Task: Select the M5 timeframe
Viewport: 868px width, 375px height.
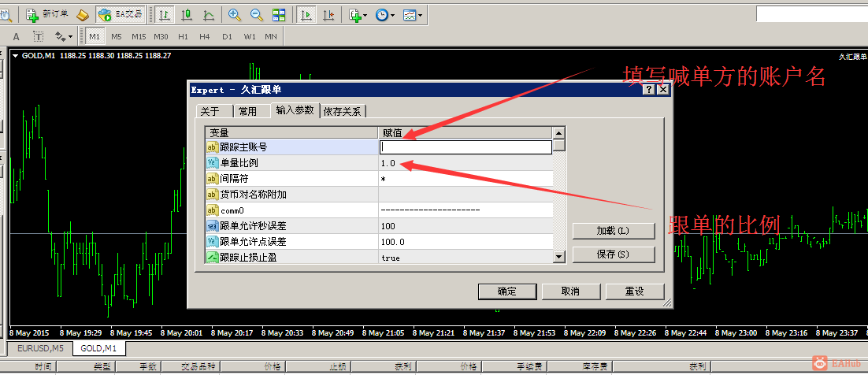Action: pos(117,37)
